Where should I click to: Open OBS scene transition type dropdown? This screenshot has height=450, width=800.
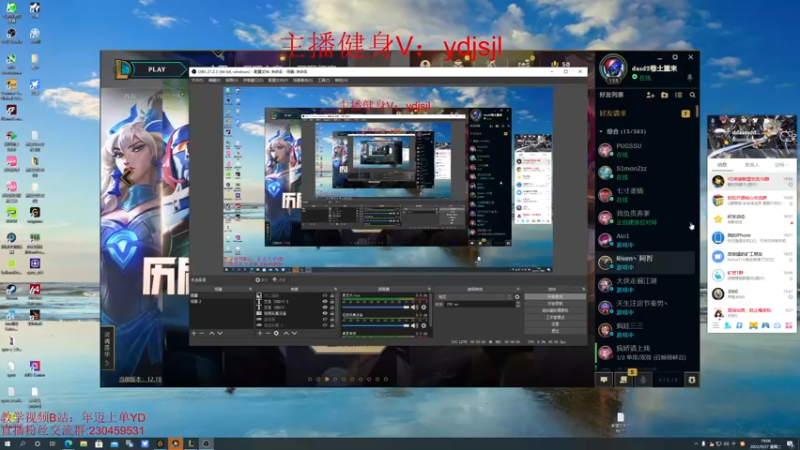[x=474, y=297]
